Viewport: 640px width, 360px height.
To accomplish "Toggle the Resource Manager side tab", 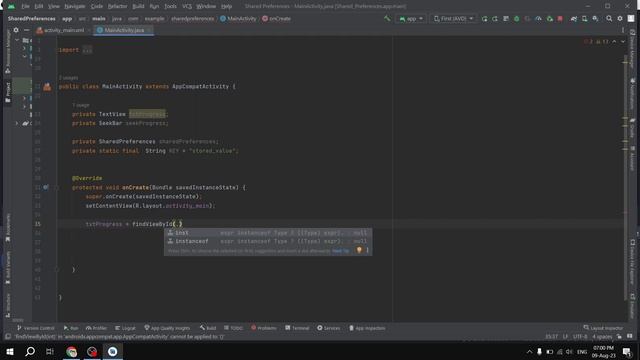I will [8, 51].
